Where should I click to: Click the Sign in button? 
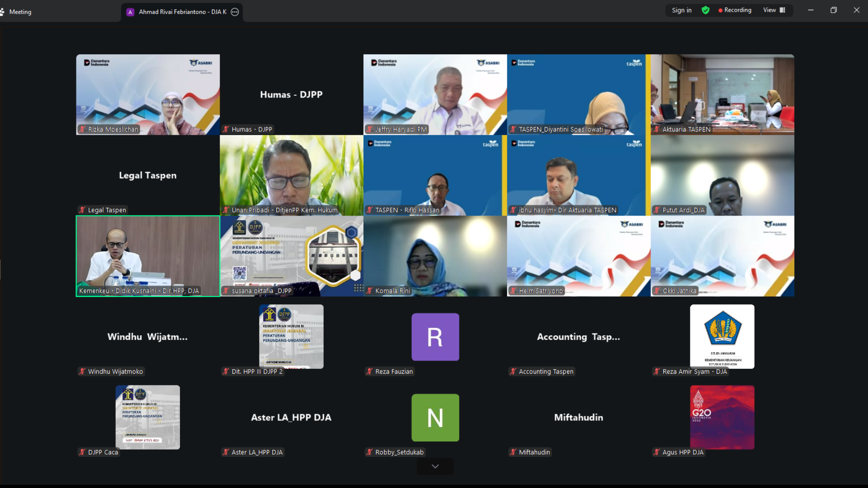[681, 10]
